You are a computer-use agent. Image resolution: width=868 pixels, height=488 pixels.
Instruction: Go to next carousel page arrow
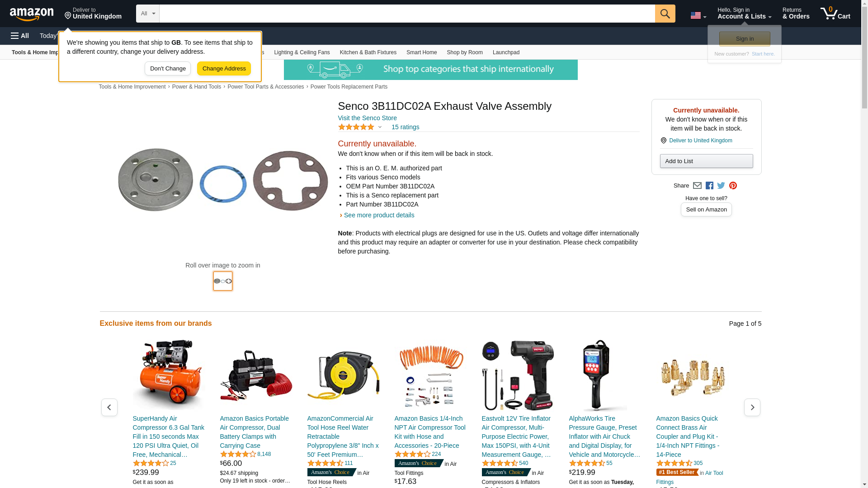point(752,408)
